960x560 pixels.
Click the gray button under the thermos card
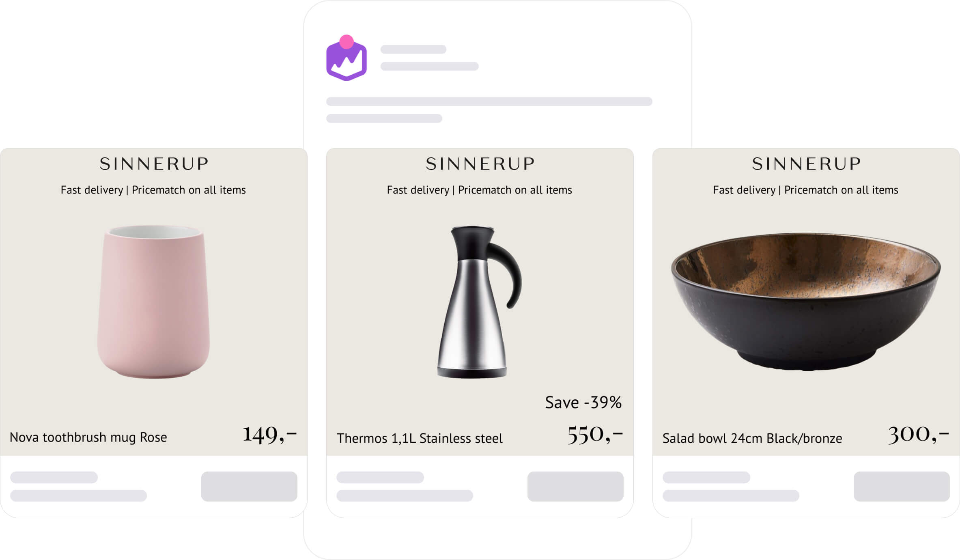575,486
